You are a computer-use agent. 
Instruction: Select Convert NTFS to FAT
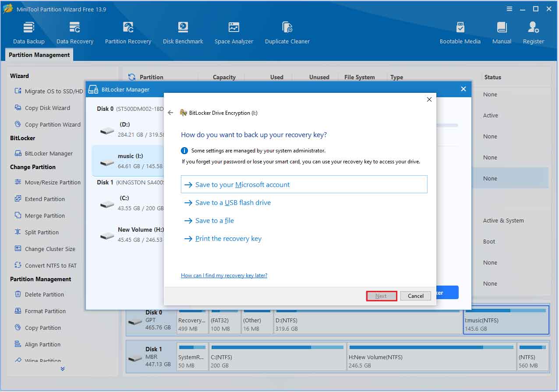[x=46, y=265]
